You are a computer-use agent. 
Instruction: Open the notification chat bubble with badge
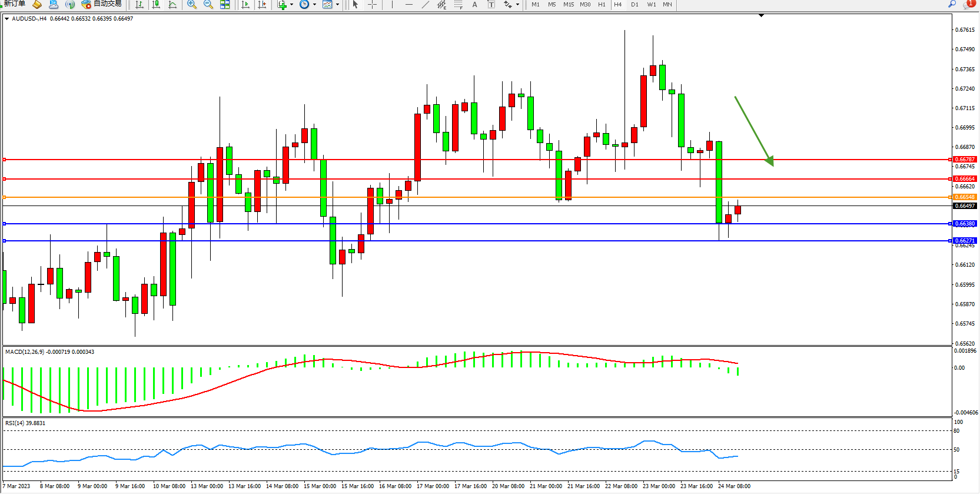click(x=968, y=4)
